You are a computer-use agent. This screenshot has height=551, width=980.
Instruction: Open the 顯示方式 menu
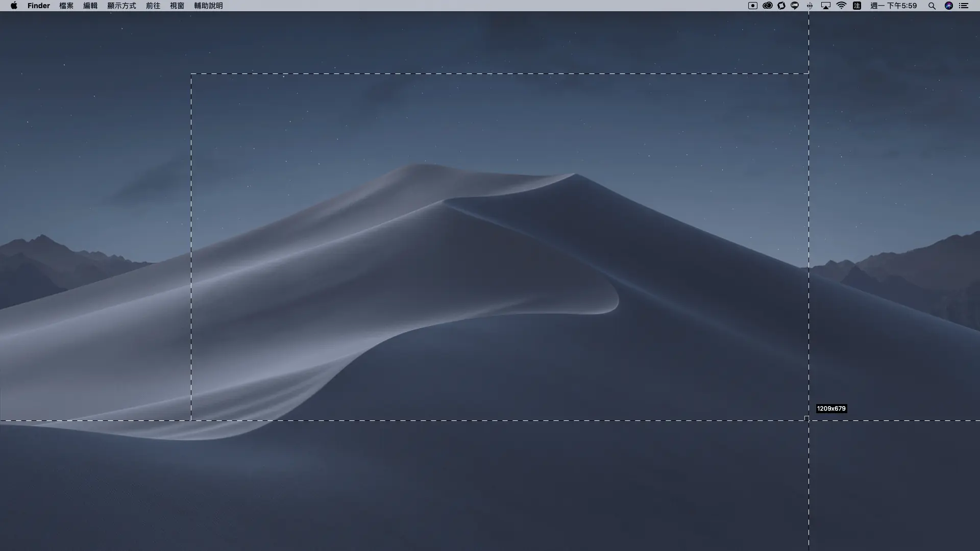tap(121, 6)
